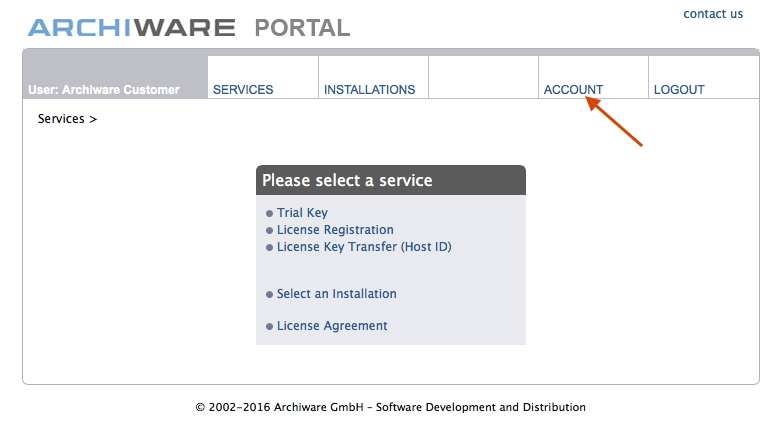Click the bullet beside License Agreement
Viewport: 784px width, 430px height.
[x=269, y=327]
